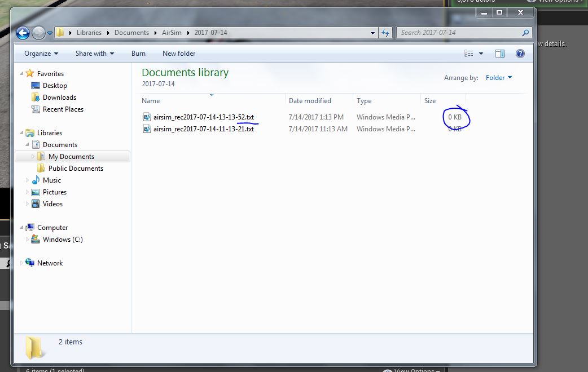Click the Type cell of the 11-13-21 file
This screenshot has width=588, height=372.
tap(386, 129)
